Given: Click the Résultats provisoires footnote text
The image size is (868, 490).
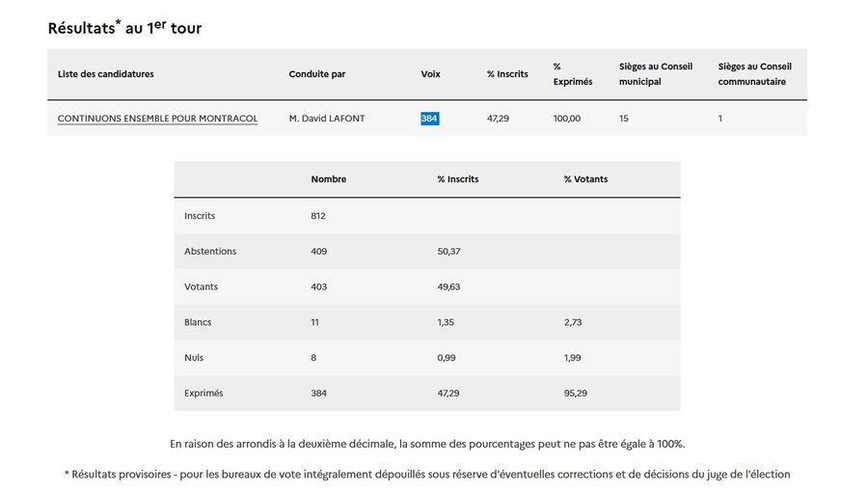Looking at the screenshot, I should [427, 474].
